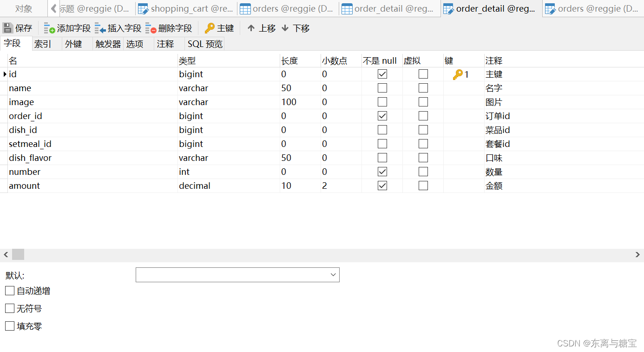
Task: Click the primary key icon in id row
Action: (x=458, y=74)
